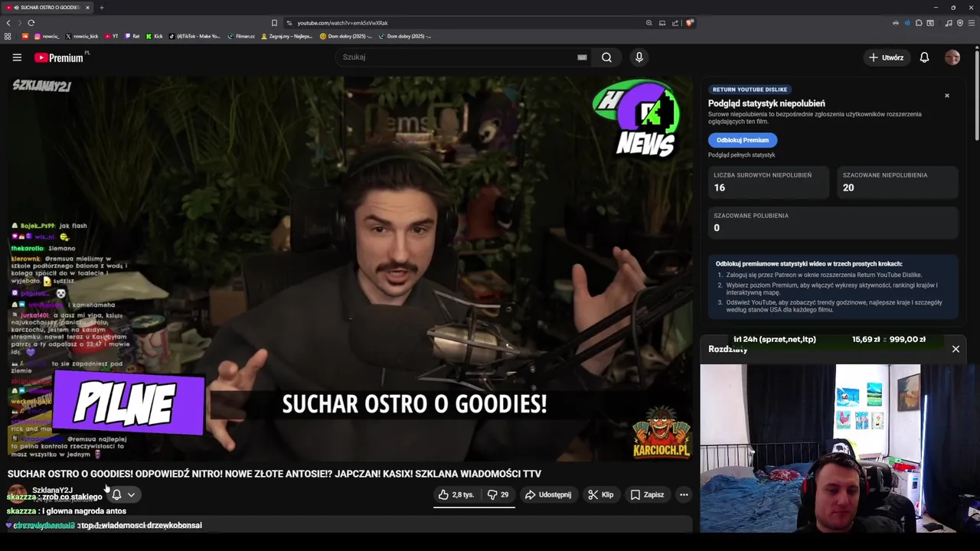
Task: Go back in browser history
Action: [x=8, y=23]
